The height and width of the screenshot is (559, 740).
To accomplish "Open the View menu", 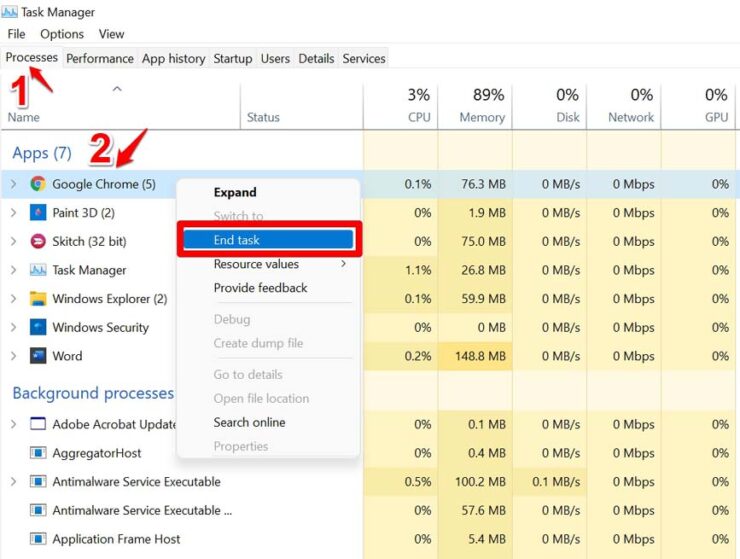I will pos(111,34).
